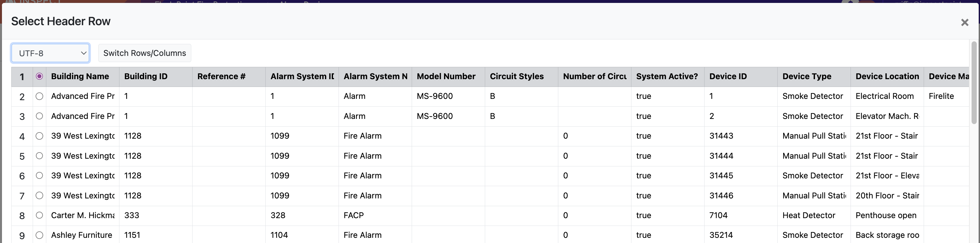Select row 8 radio button as header
980x243 pixels.
click(39, 215)
